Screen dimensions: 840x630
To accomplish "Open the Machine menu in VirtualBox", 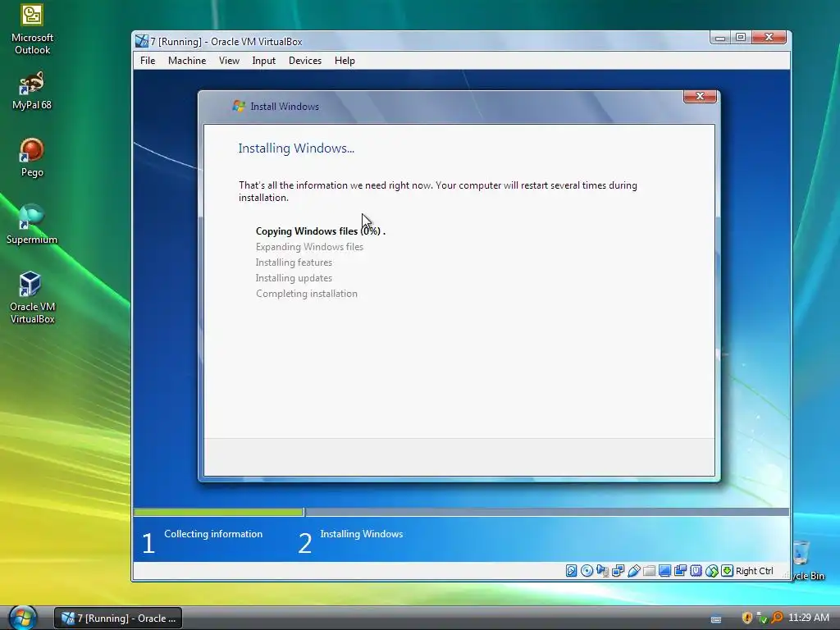I will 187,61.
